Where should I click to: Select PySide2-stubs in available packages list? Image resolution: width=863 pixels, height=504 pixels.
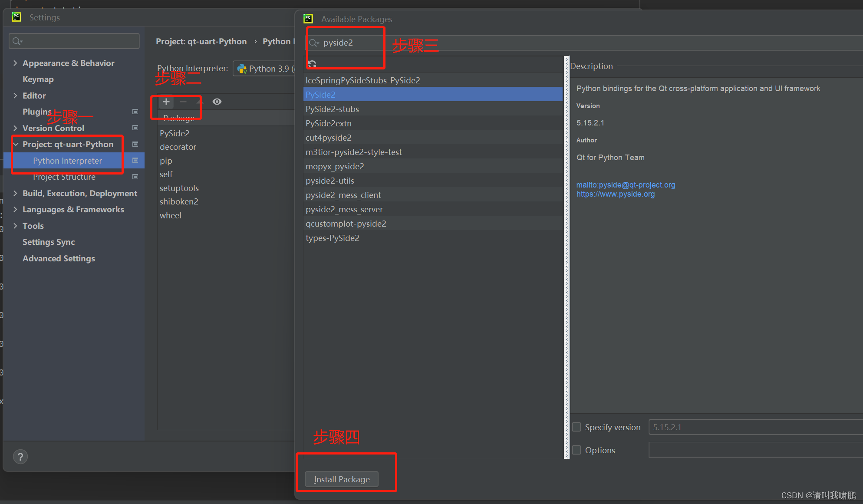click(332, 109)
